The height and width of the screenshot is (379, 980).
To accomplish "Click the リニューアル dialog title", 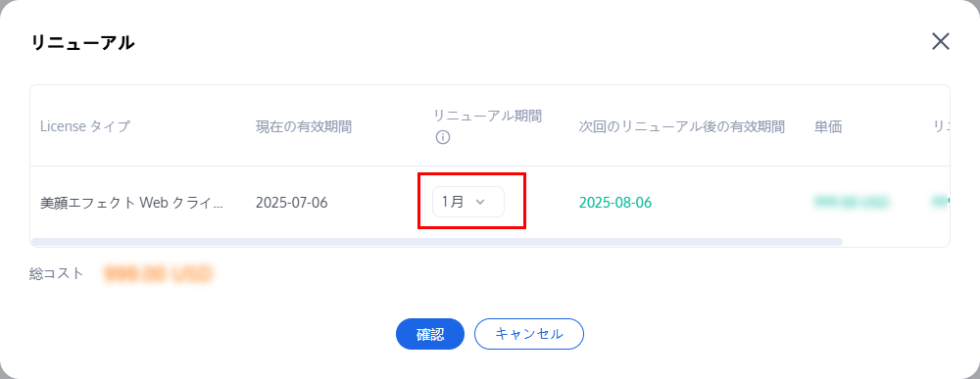I will (x=82, y=42).
